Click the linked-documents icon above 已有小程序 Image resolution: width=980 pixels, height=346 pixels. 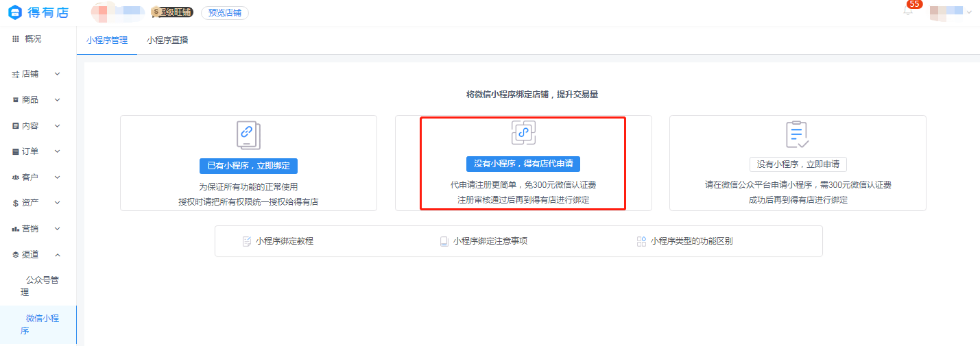[x=248, y=135]
